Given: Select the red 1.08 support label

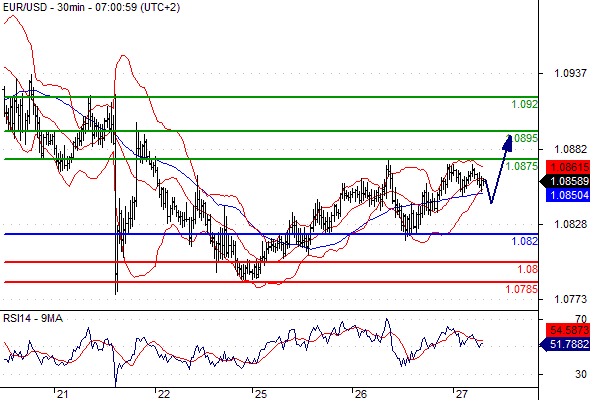Looking at the screenshot, I should (528, 269).
